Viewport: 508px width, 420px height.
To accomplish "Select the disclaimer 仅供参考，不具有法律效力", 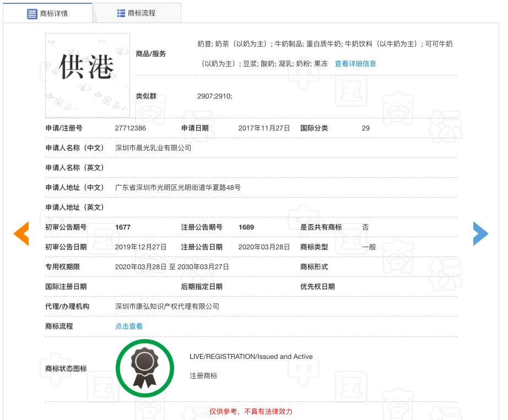I will (x=251, y=411).
